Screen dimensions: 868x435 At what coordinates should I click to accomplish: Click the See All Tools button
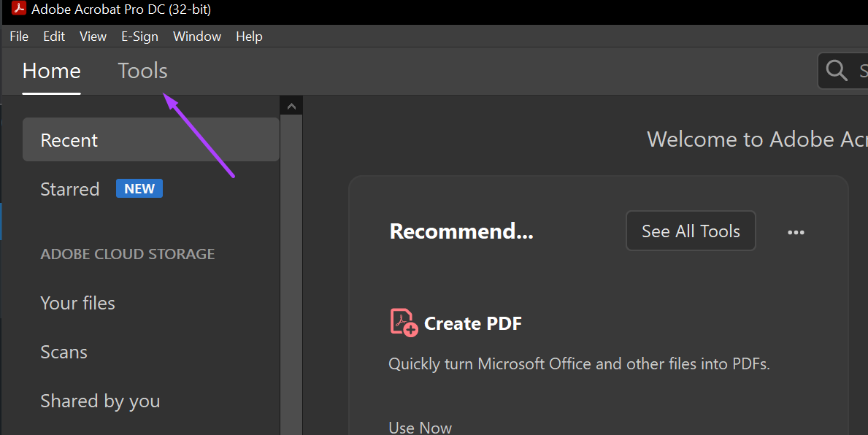(690, 231)
